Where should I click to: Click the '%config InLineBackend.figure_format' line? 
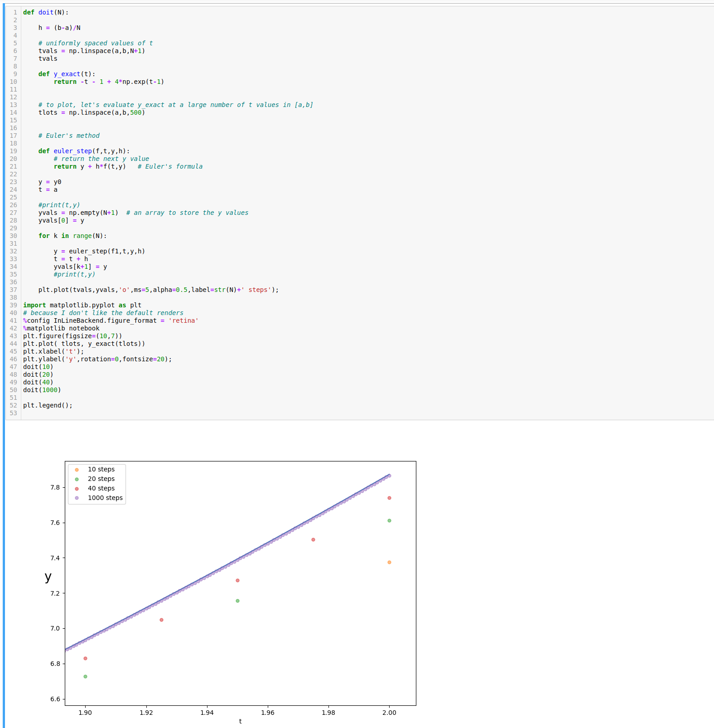click(x=111, y=320)
